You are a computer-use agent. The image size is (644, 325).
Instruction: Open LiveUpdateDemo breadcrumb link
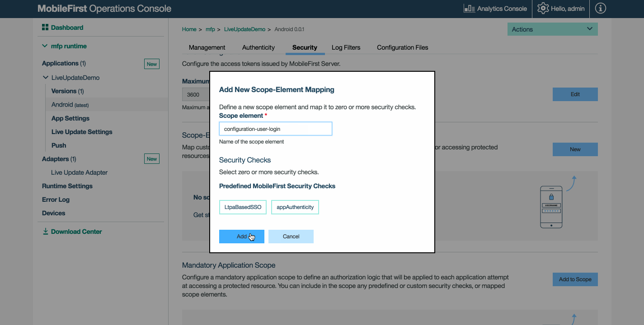(x=244, y=29)
